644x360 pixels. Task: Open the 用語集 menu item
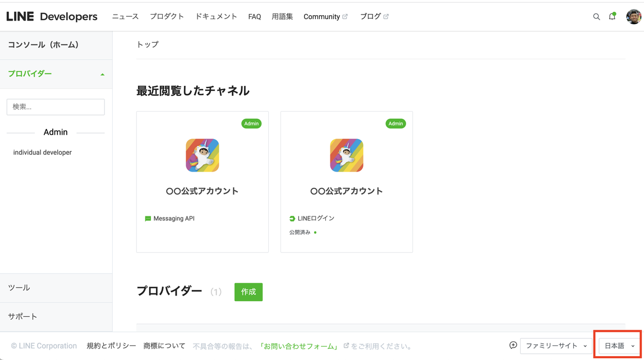coord(282,17)
